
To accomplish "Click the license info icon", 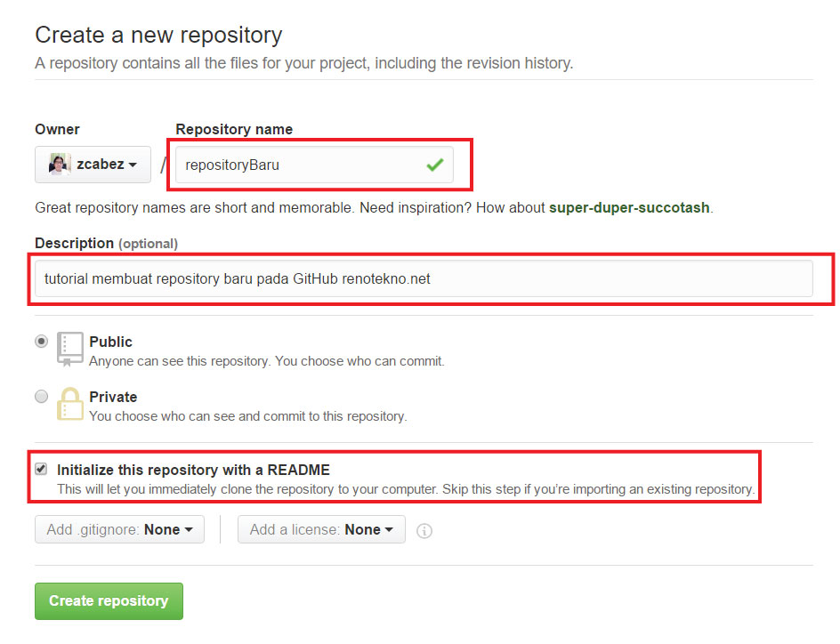I will 424,531.
